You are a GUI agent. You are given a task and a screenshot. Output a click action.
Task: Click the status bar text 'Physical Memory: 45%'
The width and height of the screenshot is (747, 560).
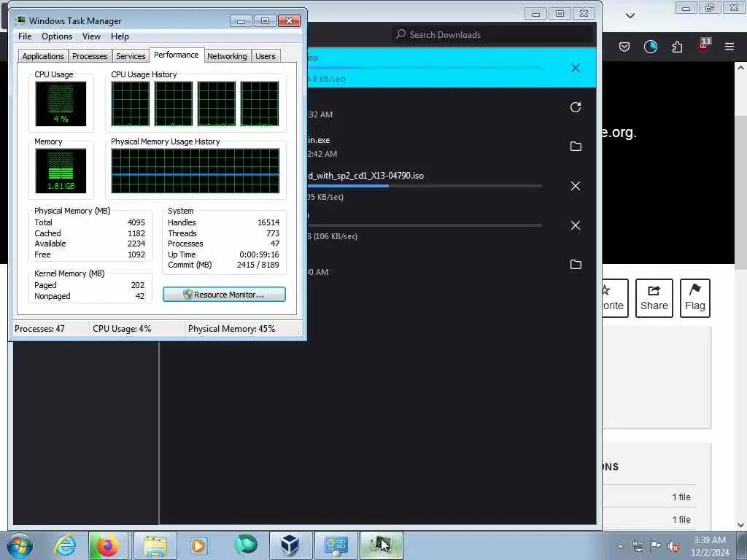point(231,329)
